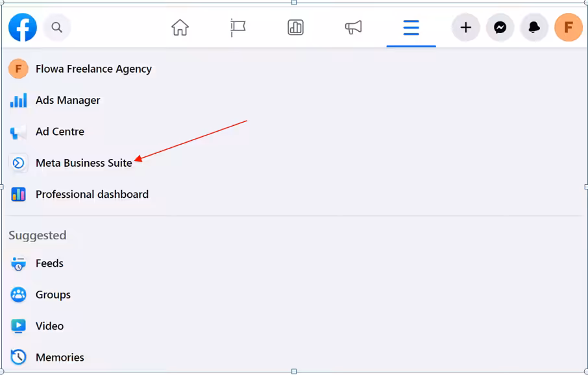Open Ads Manager
588x375 pixels.
[68, 100]
